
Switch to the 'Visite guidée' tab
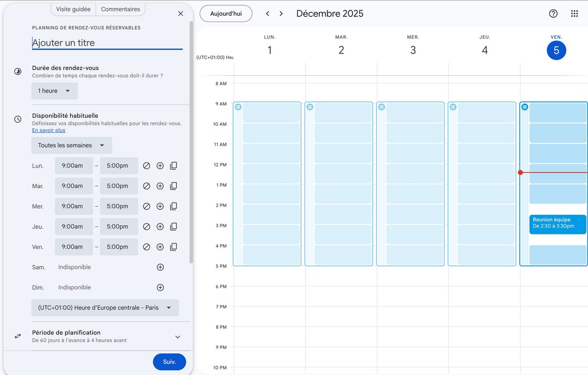click(73, 9)
